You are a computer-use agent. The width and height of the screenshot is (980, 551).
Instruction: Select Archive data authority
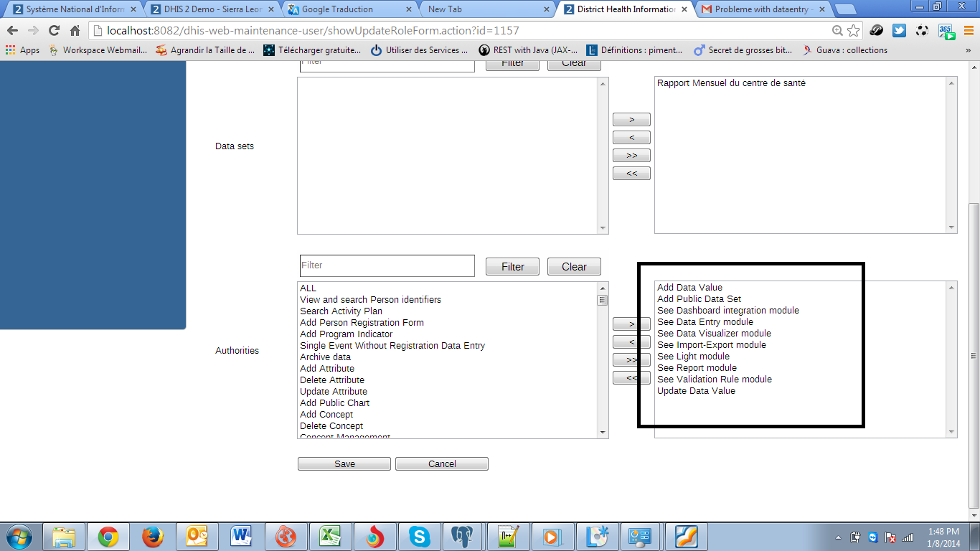pos(325,357)
